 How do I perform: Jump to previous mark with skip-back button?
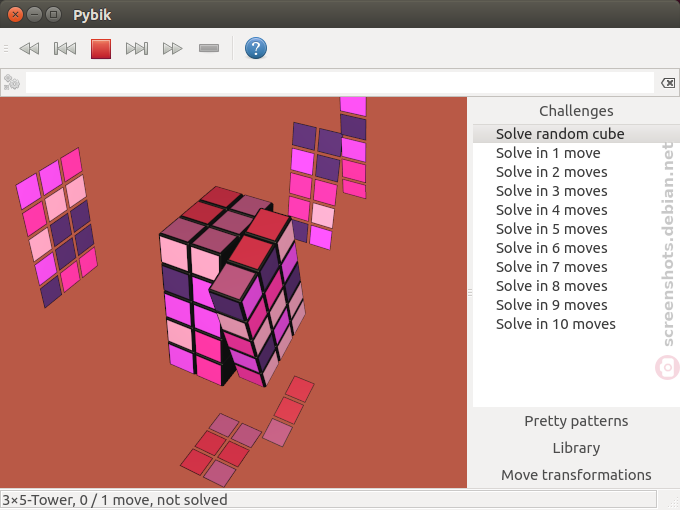click(x=65, y=48)
